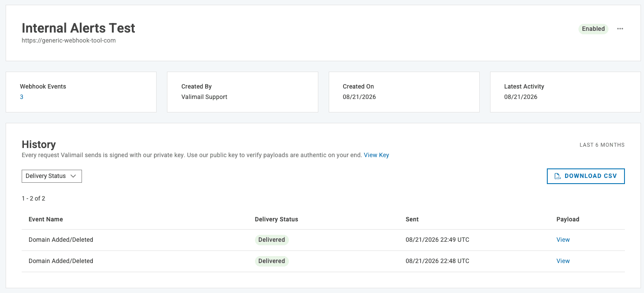Click the Webhook Events card label

pyautogui.click(x=43, y=86)
